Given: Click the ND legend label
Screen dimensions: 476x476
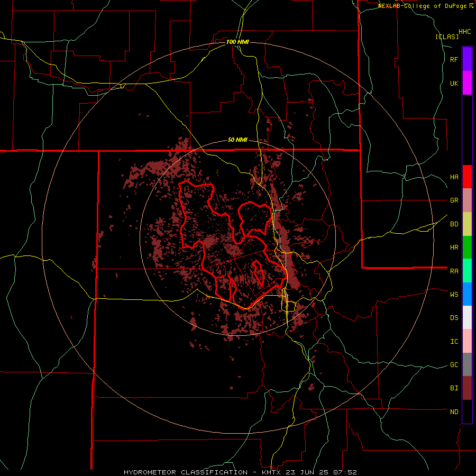Looking at the screenshot, I should coord(454,412).
